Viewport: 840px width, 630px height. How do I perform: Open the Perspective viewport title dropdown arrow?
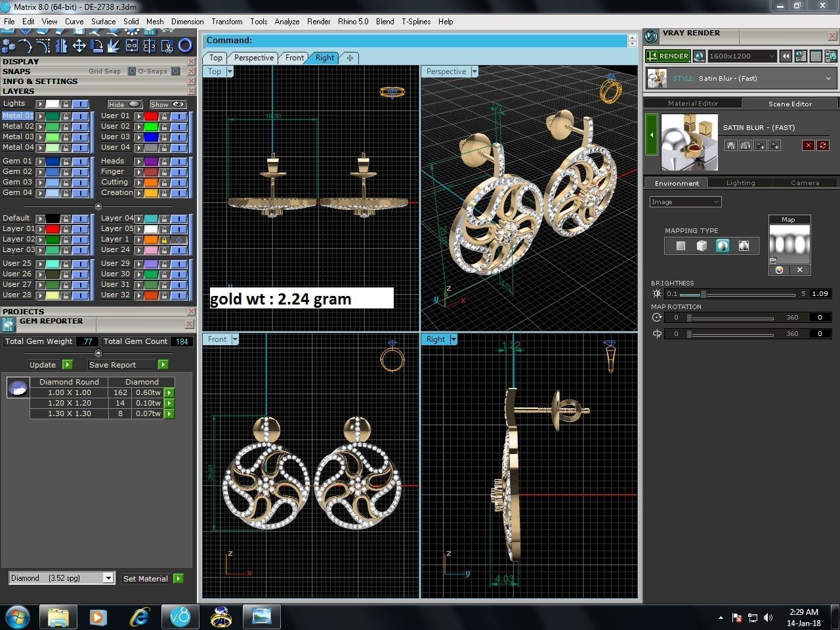[x=474, y=72]
